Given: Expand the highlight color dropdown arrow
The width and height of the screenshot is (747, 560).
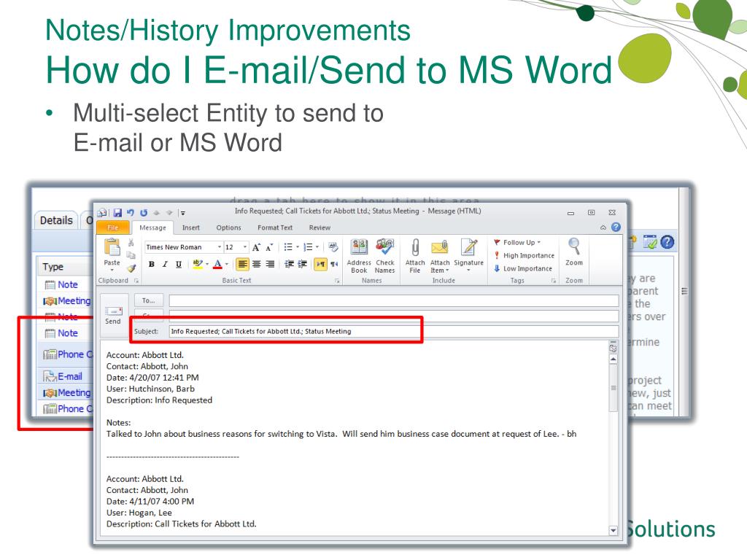Looking at the screenshot, I should point(207,264).
